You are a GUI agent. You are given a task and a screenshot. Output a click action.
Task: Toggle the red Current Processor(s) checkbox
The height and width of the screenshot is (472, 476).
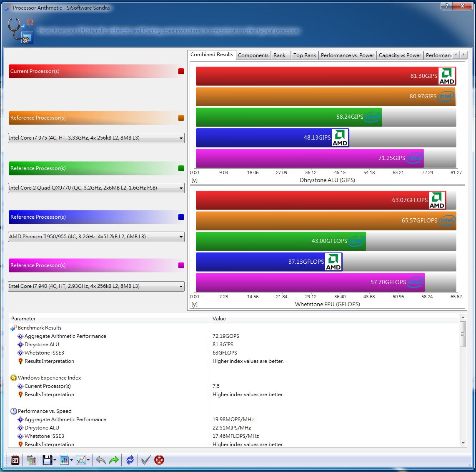click(x=181, y=71)
